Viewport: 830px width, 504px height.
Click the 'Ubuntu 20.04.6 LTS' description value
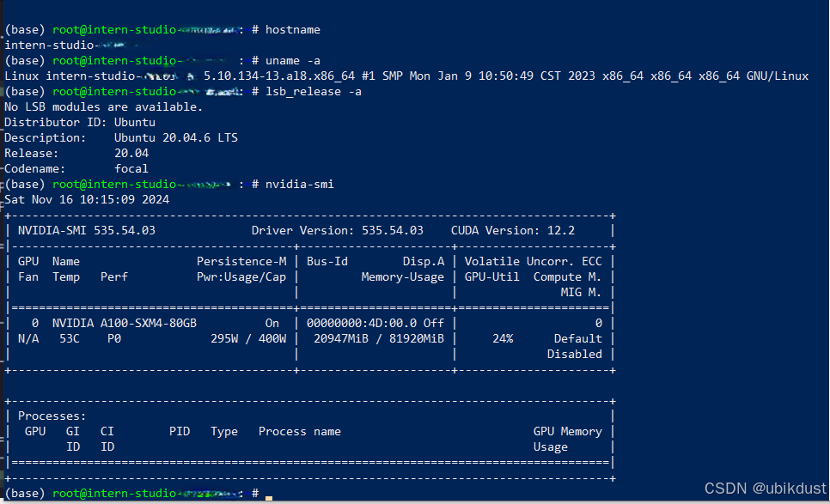click(176, 137)
